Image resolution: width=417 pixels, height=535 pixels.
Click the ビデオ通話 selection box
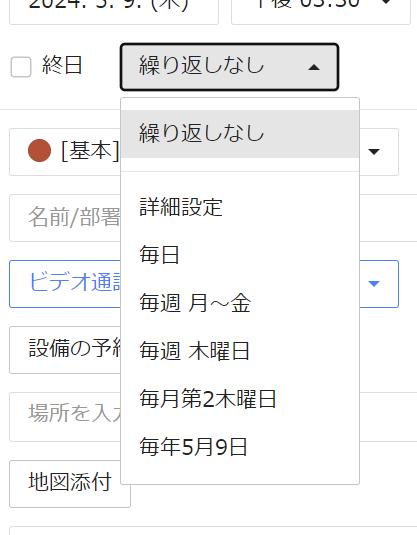204,284
